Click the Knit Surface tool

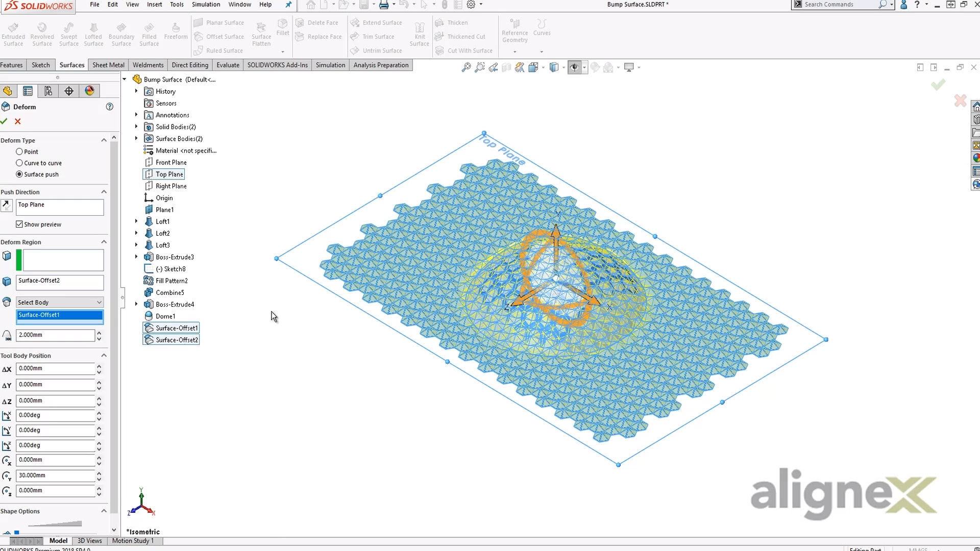(419, 33)
